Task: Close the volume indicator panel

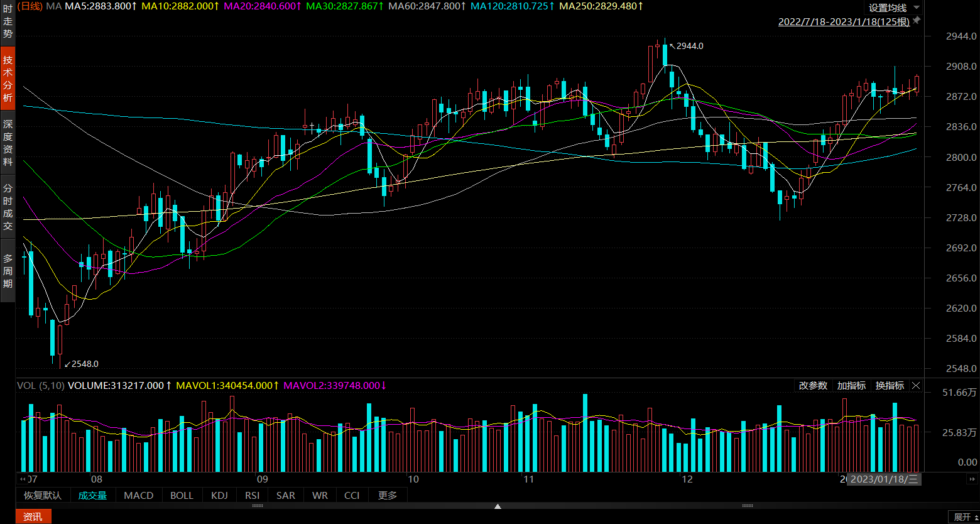Action: pos(916,386)
